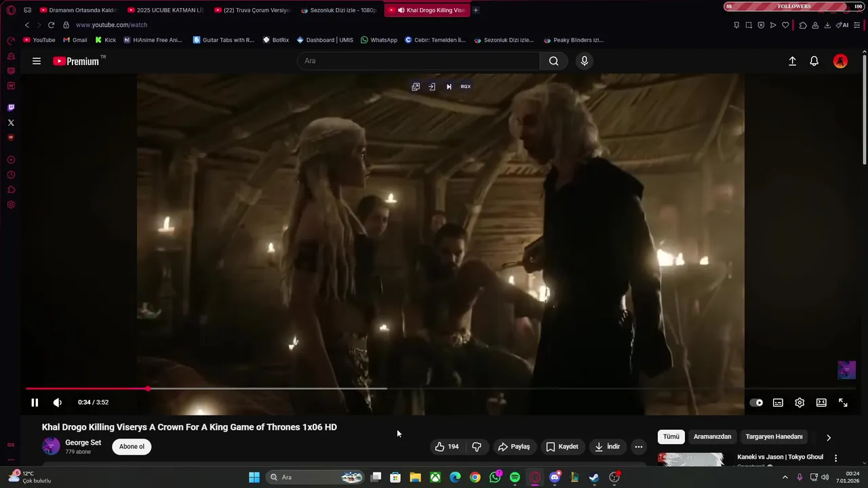Start voice search with microphone icon
Screen dimensions: 868x488
585,61
